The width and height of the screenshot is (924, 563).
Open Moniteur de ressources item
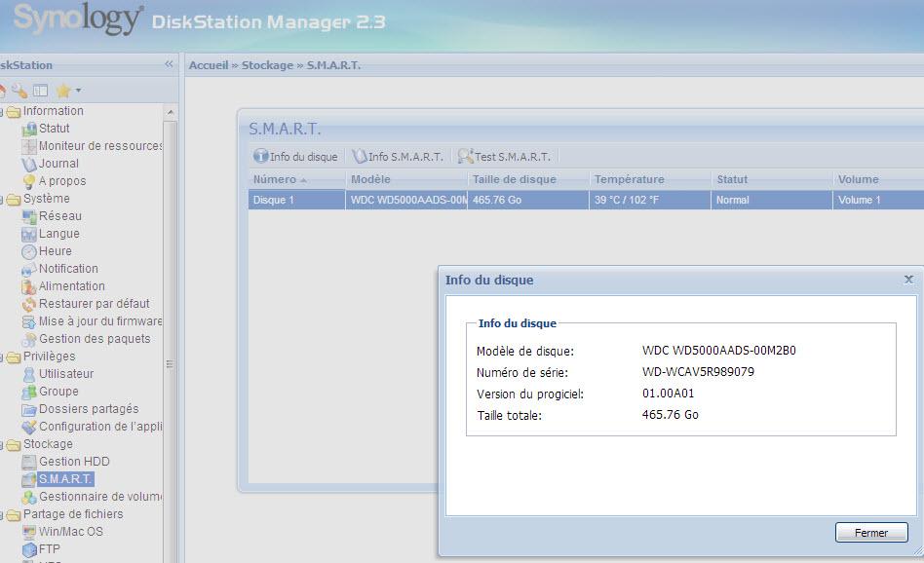100,146
